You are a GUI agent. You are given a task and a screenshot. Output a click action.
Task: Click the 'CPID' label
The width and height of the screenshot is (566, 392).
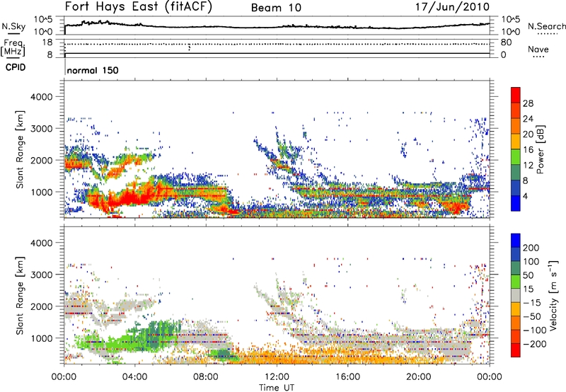(16, 67)
